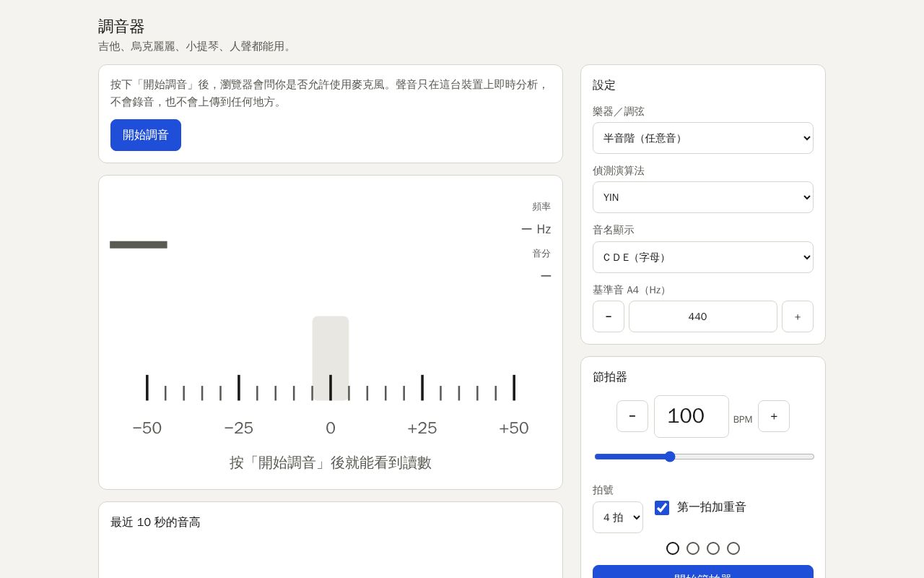Click the 頻率 Hz readout
Viewport: 924px width, 578px height.
(x=536, y=230)
